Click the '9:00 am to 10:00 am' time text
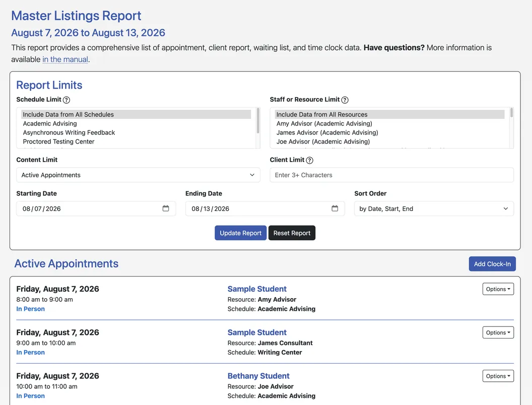 click(x=46, y=343)
